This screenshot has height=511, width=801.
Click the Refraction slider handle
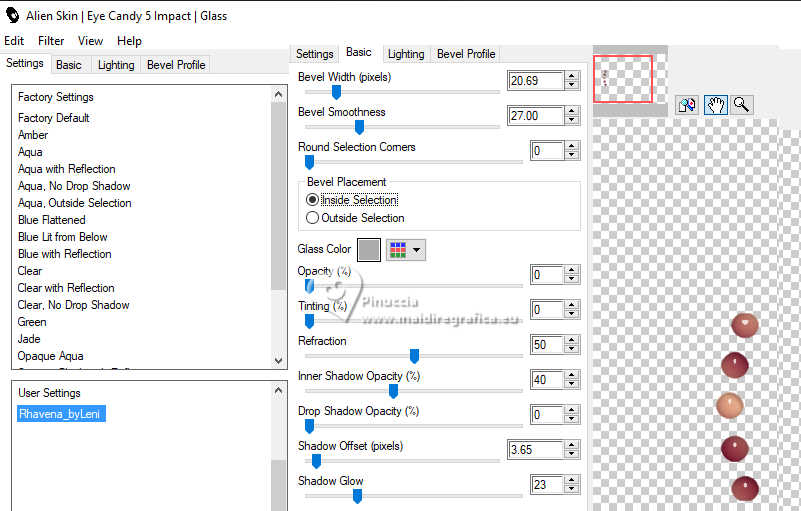[x=414, y=356]
